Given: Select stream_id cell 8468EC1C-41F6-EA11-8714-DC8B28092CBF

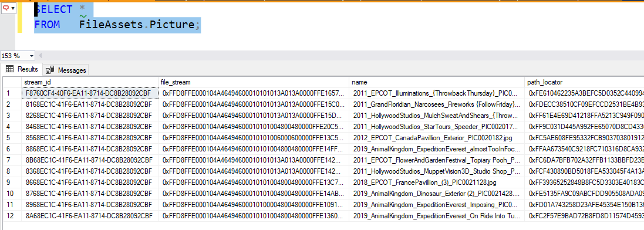Looking at the screenshot, I should point(90,127).
